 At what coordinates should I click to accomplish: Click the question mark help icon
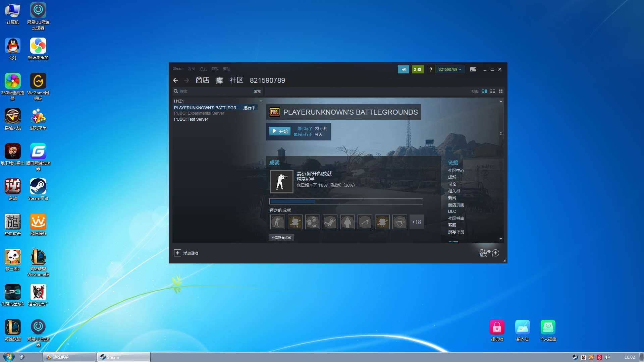pyautogui.click(x=431, y=69)
